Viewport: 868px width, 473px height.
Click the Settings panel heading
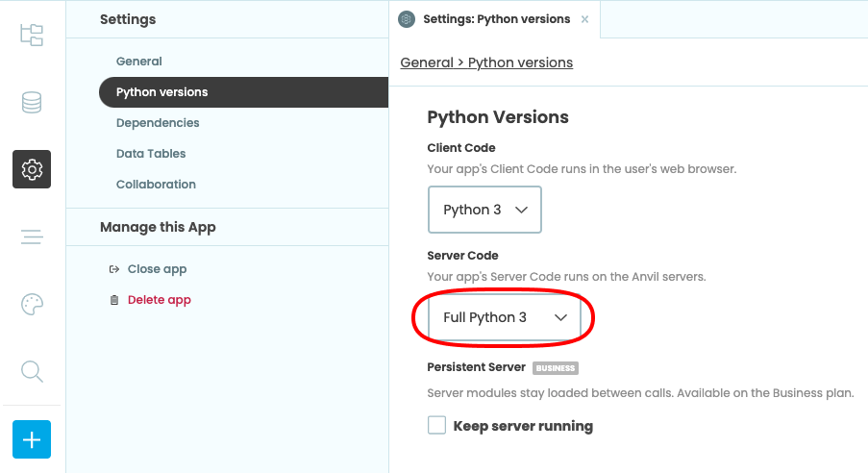point(128,19)
